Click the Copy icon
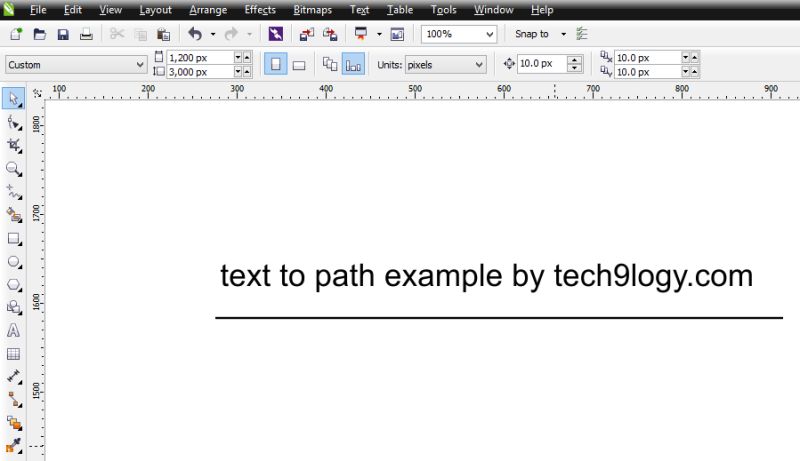The height and width of the screenshot is (461, 800). [140, 34]
